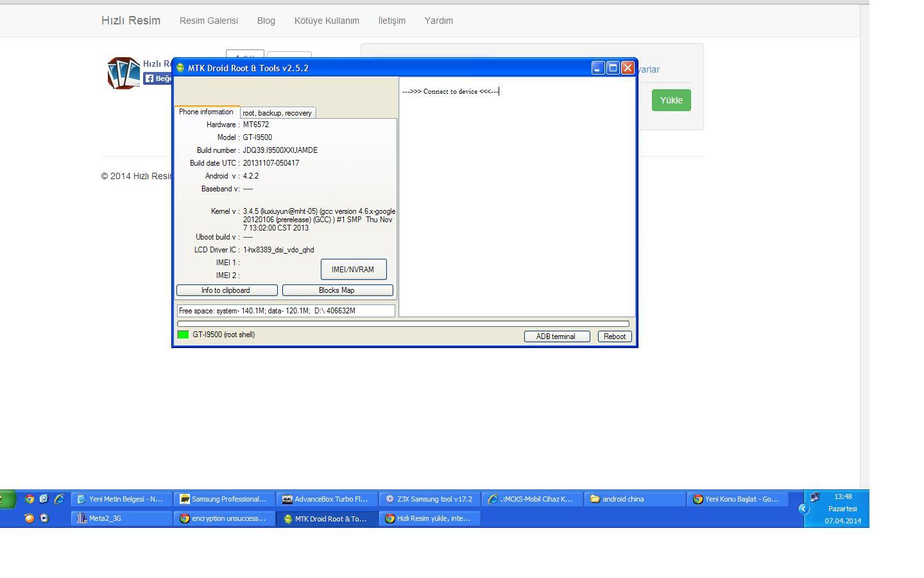Switch to Z3X Samsung tool taskbar window

click(x=429, y=499)
